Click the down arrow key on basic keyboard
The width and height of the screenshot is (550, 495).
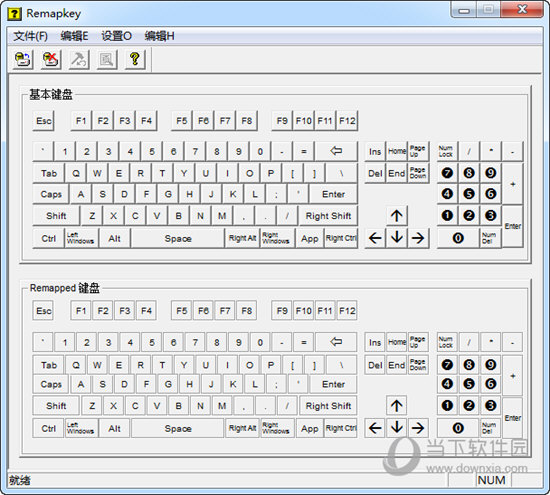(x=397, y=238)
